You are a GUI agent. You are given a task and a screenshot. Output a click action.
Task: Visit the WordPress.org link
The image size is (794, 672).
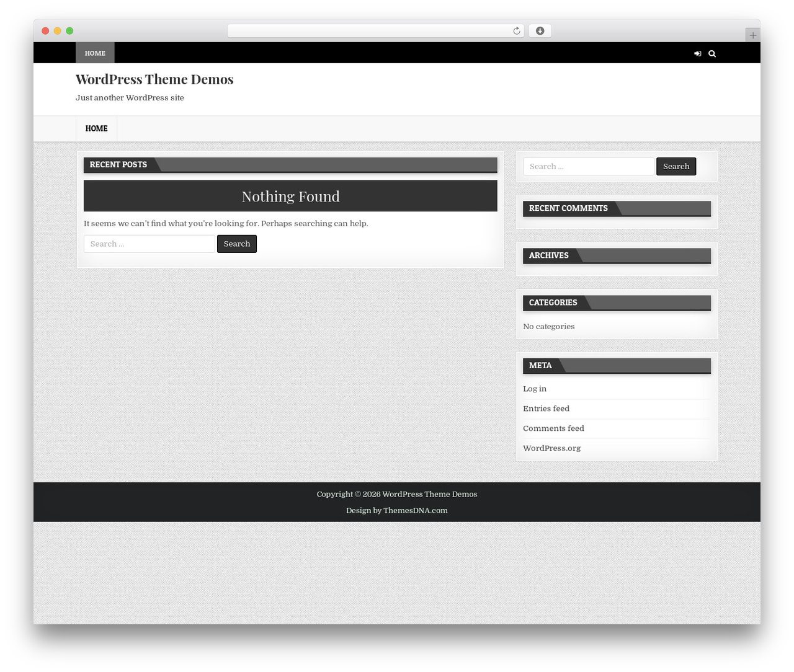click(551, 448)
